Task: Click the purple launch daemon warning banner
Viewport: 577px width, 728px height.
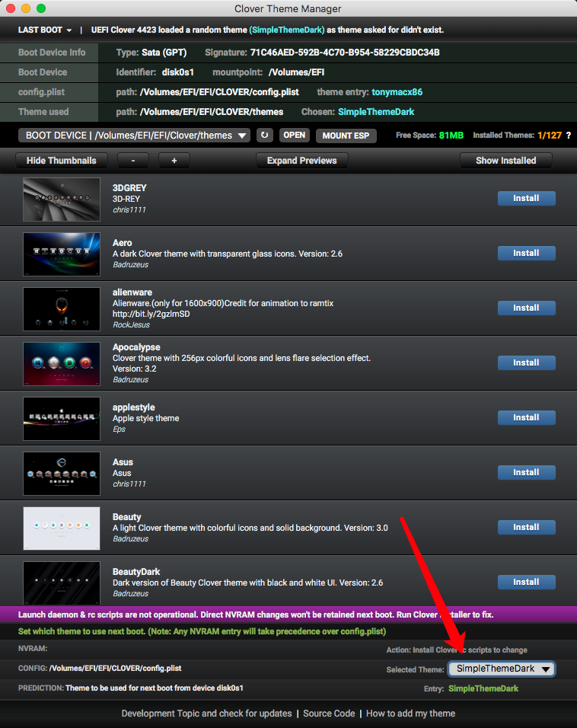Action: pyautogui.click(x=288, y=615)
